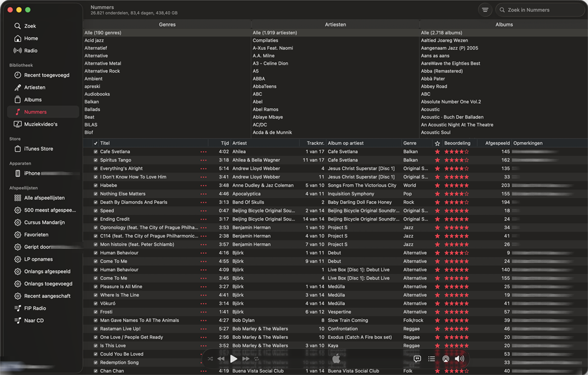588x375 pixels.
Task: Open the column browser filter button
Action: coord(485,10)
